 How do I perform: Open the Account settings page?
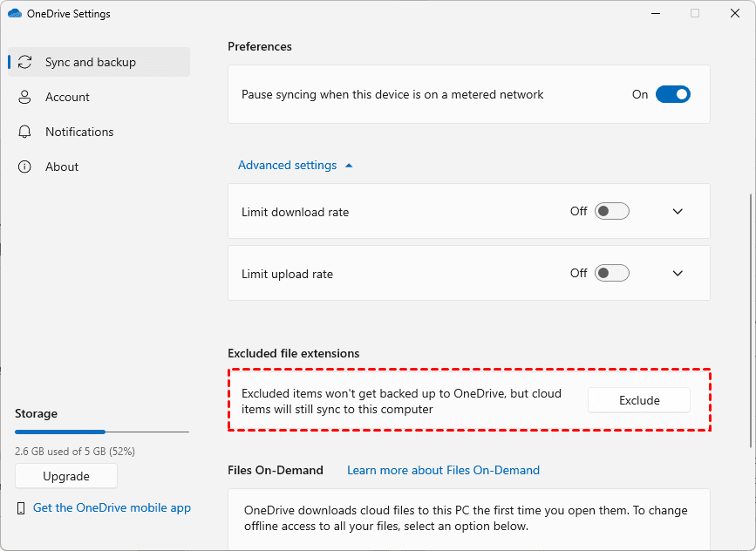[x=67, y=97]
